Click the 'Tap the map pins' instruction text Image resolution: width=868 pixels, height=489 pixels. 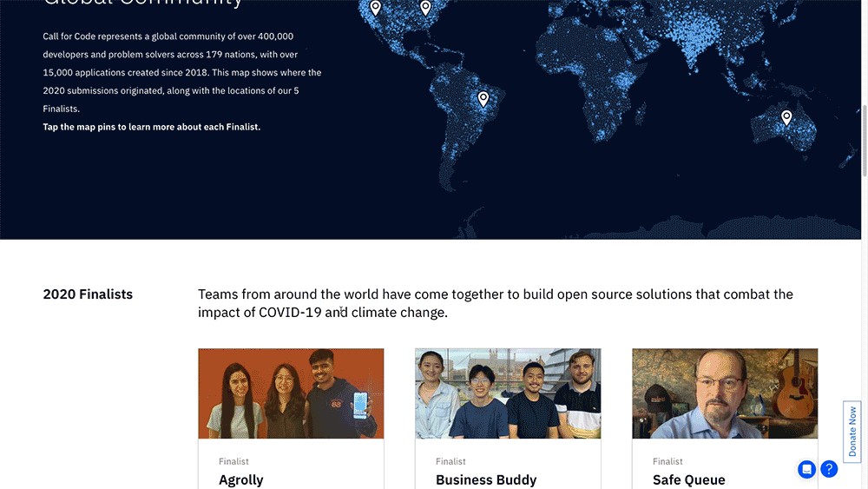152,127
